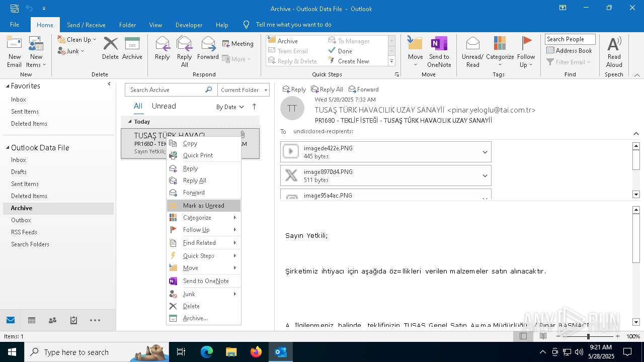
Task: Collapse the Today group in message list
Action: coord(130,122)
